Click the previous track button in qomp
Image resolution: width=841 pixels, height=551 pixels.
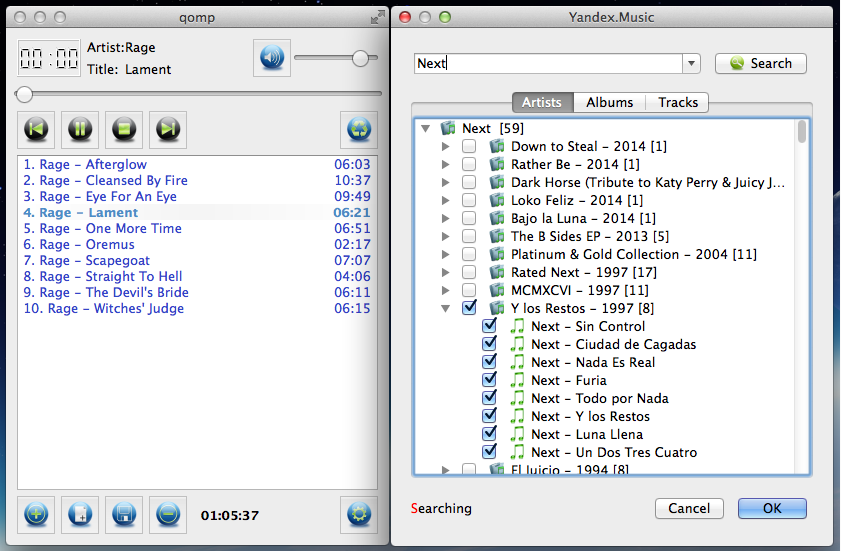[x=36, y=129]
